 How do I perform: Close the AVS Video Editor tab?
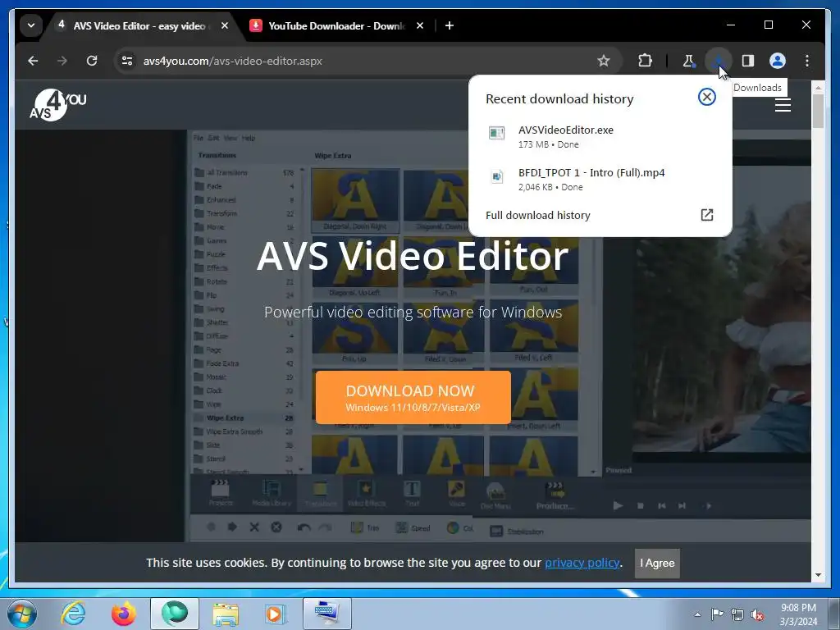(225, 25)
